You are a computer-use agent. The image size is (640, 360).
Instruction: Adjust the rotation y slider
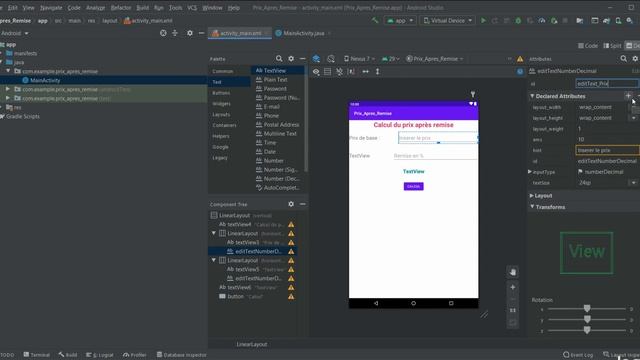point(587,319)
